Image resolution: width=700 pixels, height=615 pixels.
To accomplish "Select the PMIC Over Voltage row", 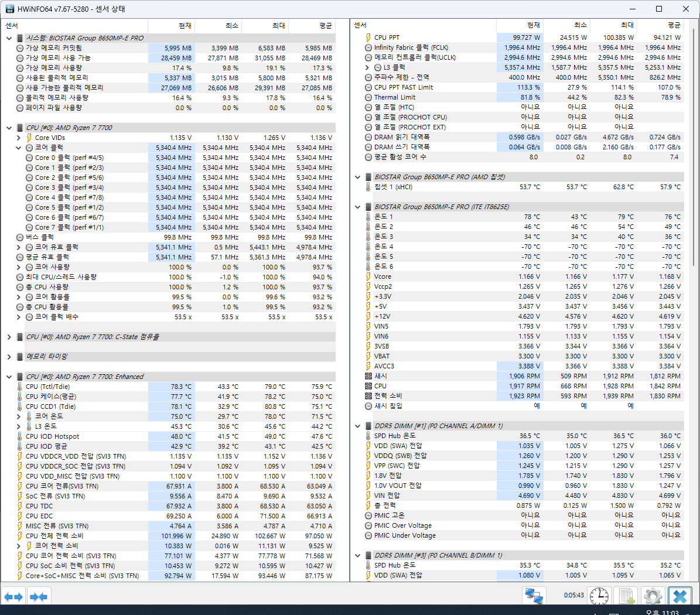I will 524,525.
